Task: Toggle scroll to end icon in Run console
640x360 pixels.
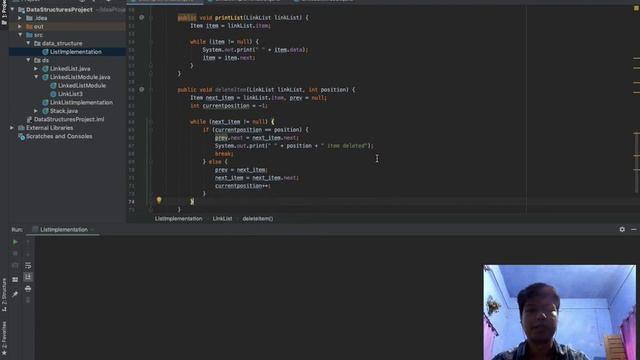Action: (x=28, y=277)
